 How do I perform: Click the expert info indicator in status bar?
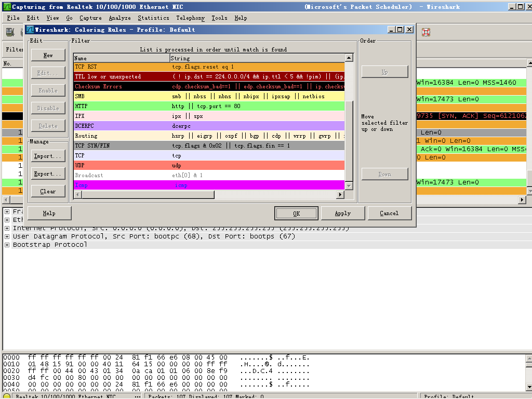tap(6, 396)
